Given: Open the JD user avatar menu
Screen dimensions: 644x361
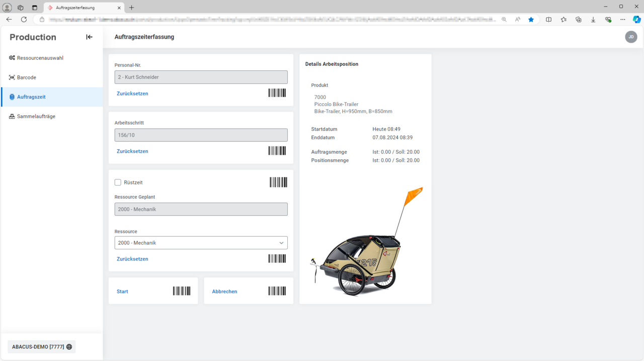Looking at the screenshot, I should point(631,37).
